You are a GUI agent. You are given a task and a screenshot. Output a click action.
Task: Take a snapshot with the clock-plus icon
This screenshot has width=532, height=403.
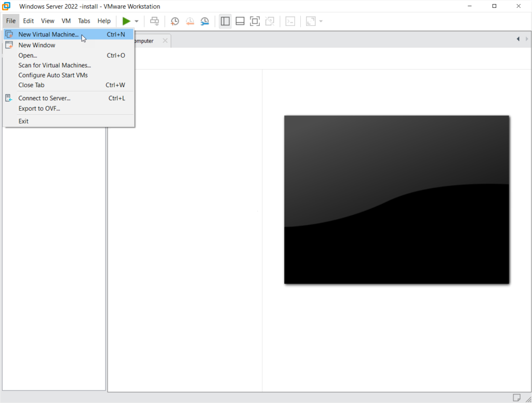point(175,21)
